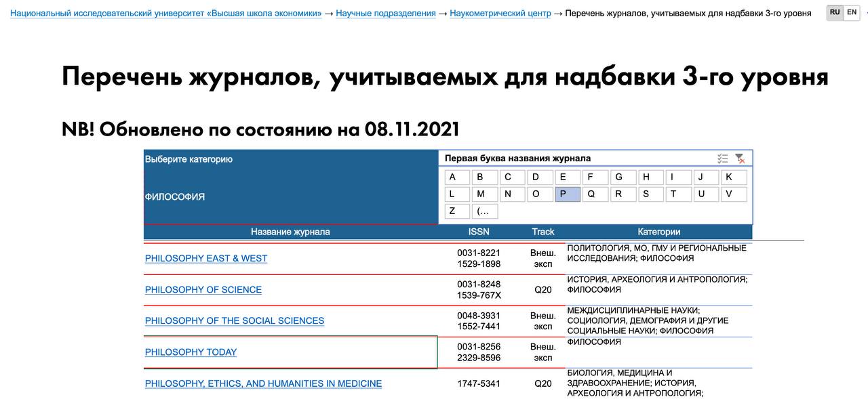The width and height of the screenshot is (868, 399).
Task: Select Внеш. эксп track for Philosophy East & West
Action: (x=543, y=258)
